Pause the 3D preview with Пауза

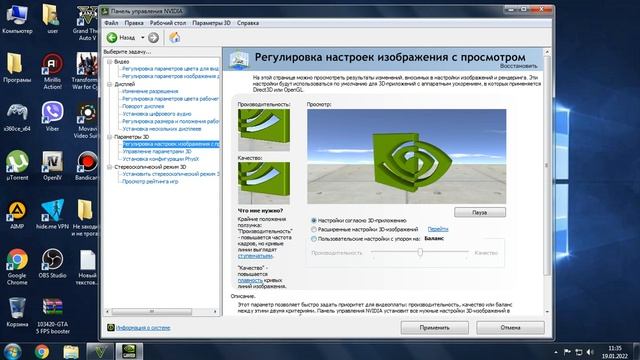tap(480, 212)
